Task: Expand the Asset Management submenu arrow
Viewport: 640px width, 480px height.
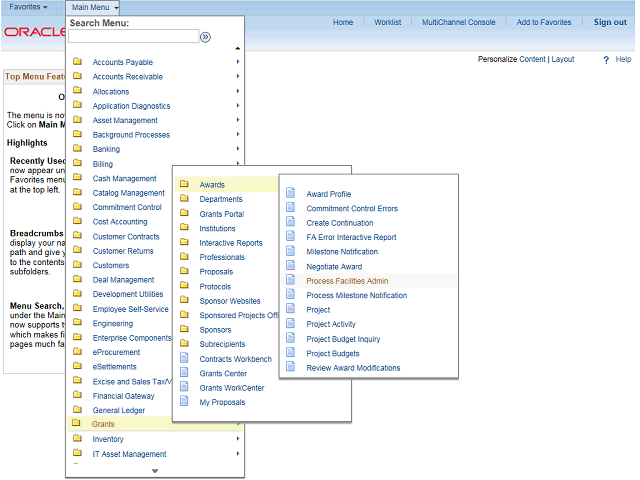Action: pyautogui.click(x=238, y=120)
